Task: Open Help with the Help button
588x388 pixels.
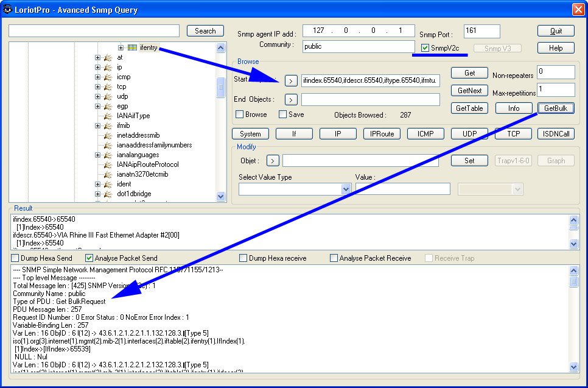Action: coord(556,48)
